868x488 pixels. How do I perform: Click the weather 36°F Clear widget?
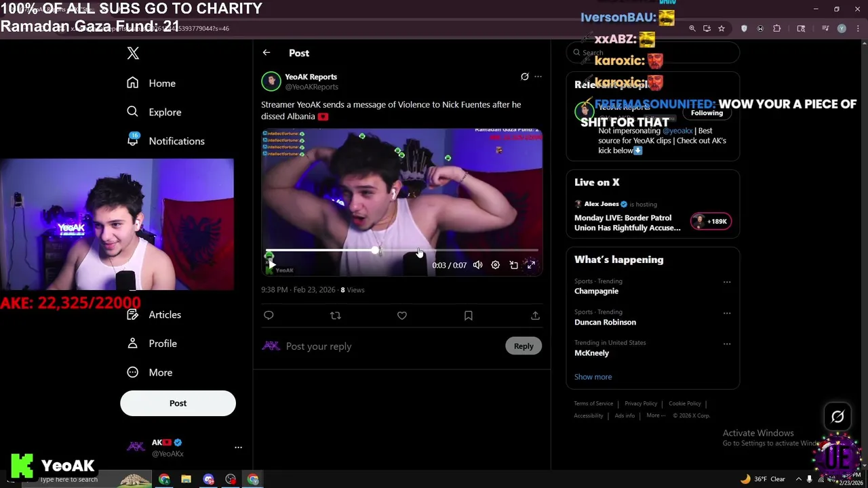pyautogui.click(x=763, y=479)
